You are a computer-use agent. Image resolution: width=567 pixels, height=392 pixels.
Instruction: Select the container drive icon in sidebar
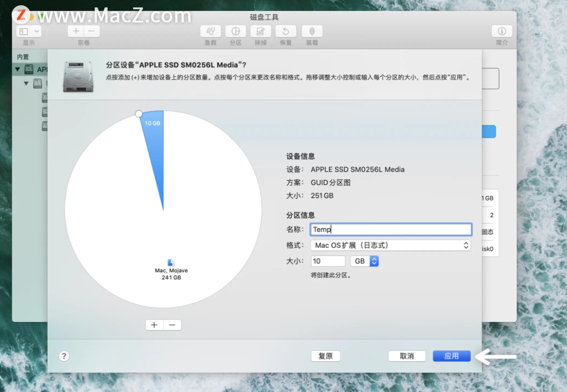38,84
